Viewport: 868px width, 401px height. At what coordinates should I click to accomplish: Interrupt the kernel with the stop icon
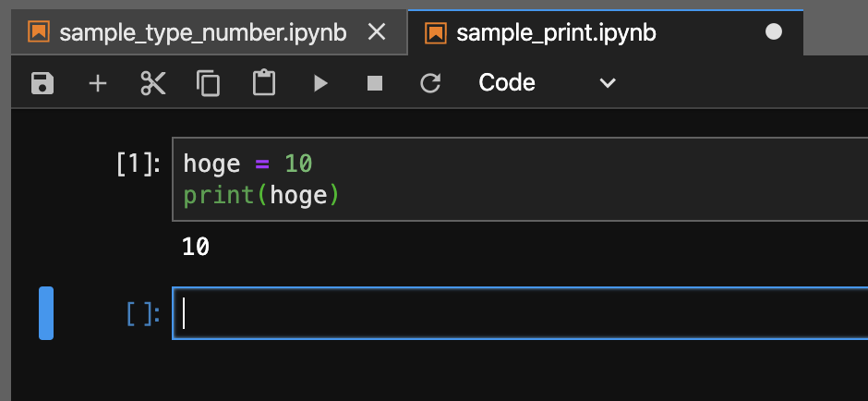pos(375,84)
